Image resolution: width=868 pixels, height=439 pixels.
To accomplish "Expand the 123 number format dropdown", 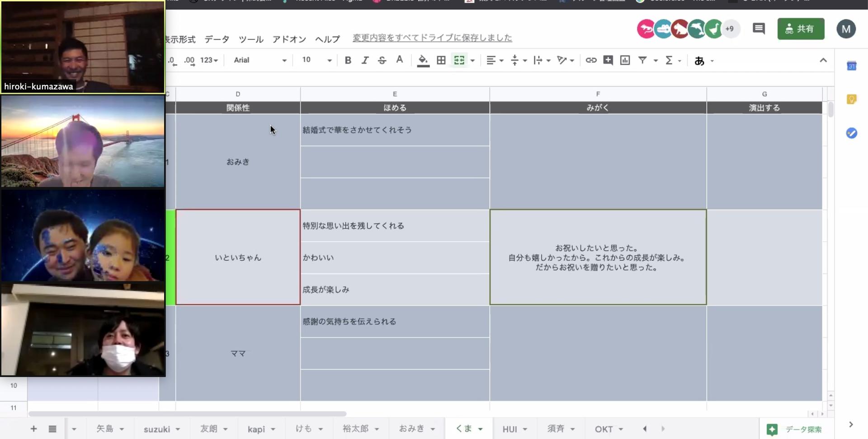I will pyautogui.click(x=209, y=60).
